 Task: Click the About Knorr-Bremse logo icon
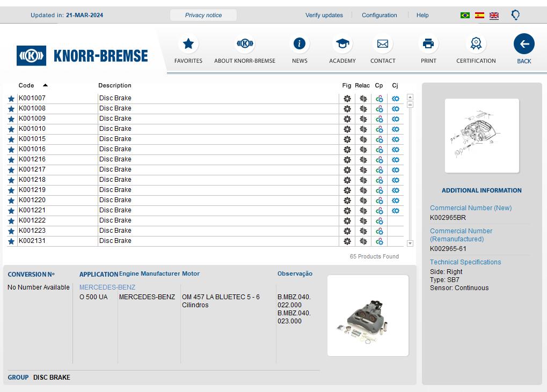pos(245,44)
